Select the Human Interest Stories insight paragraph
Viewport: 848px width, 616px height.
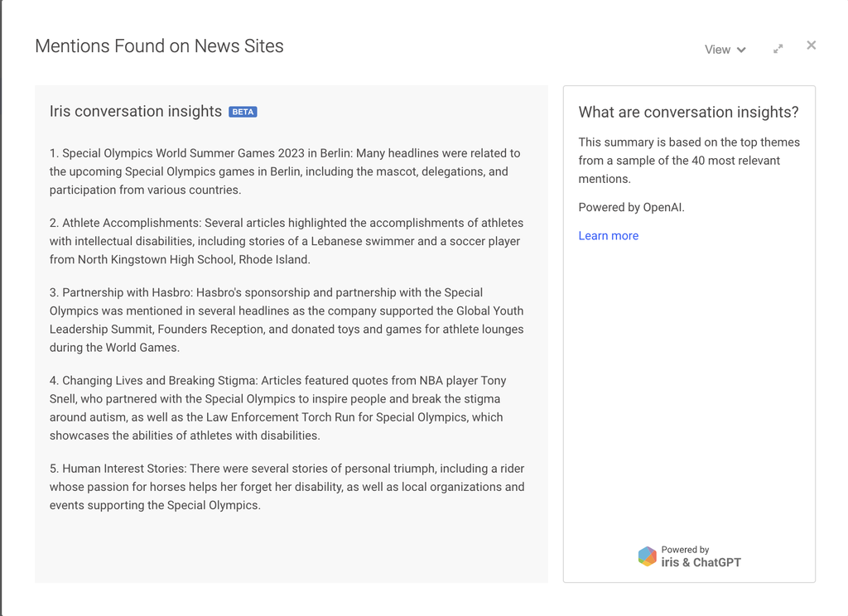(286, 487)
